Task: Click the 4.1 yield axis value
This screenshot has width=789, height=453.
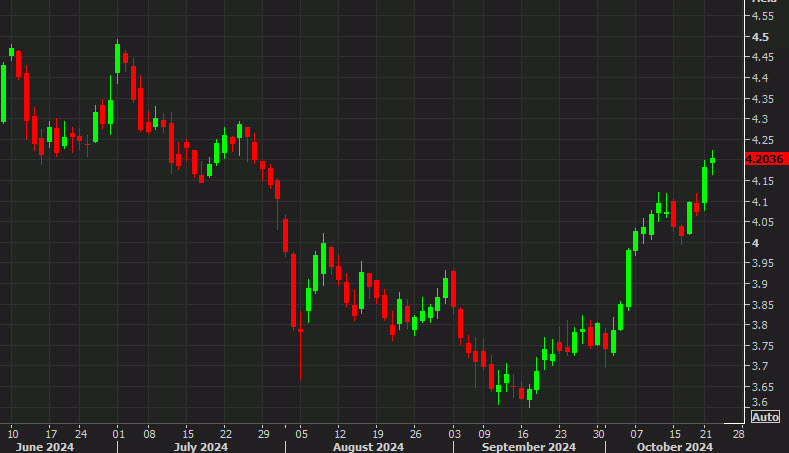Action: (x=760, y=202)
